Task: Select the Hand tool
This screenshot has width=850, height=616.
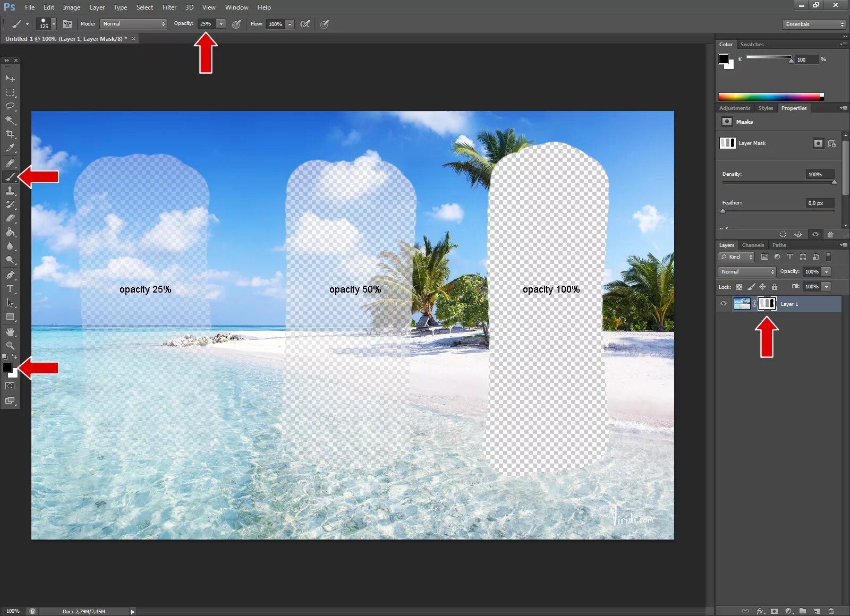Action: point(10,332)
